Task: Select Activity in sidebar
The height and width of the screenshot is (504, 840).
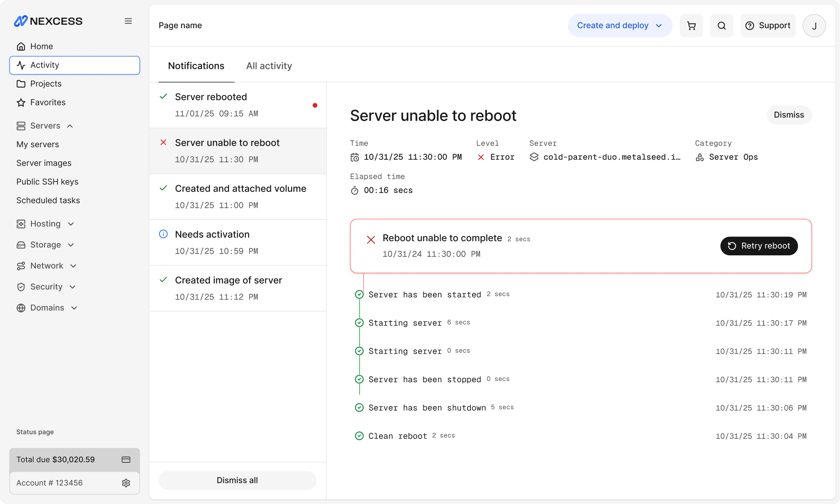Action: (75, 65)
